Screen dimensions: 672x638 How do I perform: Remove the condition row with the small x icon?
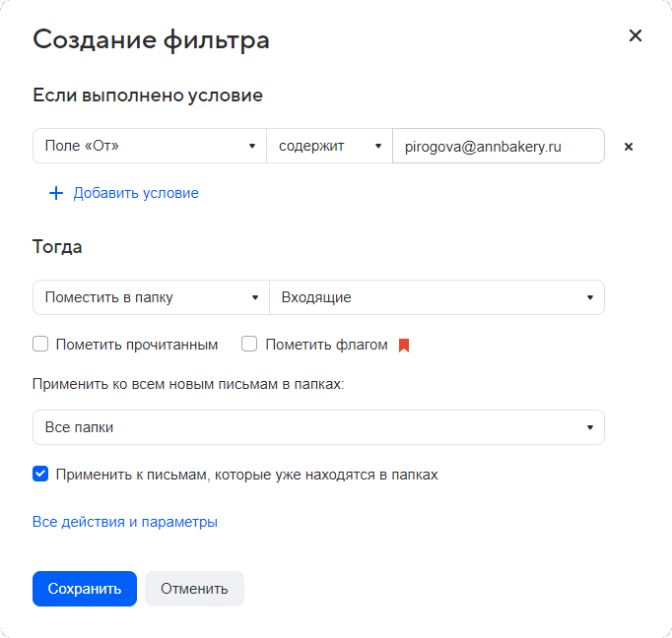coord(629,147)
